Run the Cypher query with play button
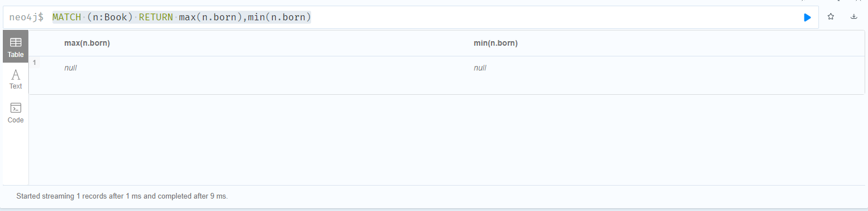This screenshot has width=868, height=211. 807,17
